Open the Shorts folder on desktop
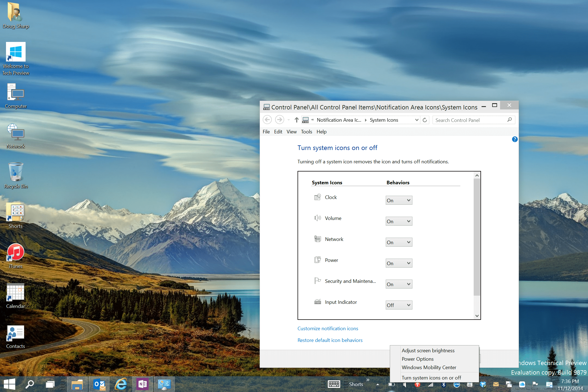Viewport: 588px width, 392px height. 15,213
